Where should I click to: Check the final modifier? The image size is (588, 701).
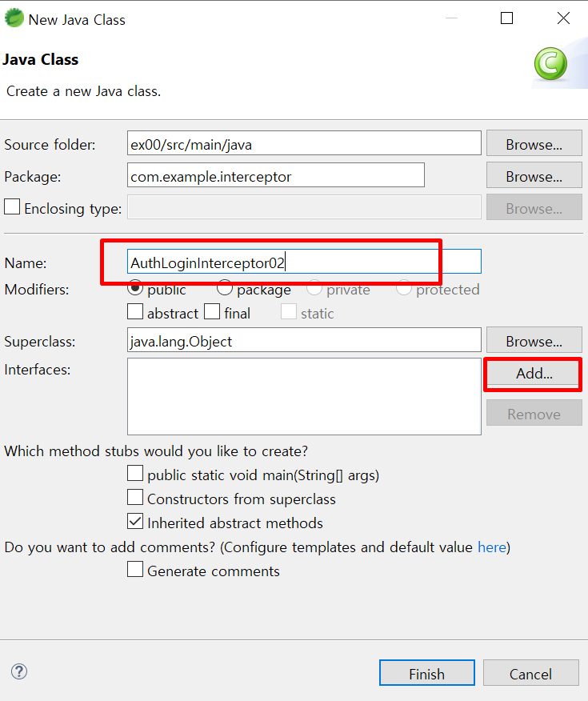pyautogui.click(x=212, y=311)
